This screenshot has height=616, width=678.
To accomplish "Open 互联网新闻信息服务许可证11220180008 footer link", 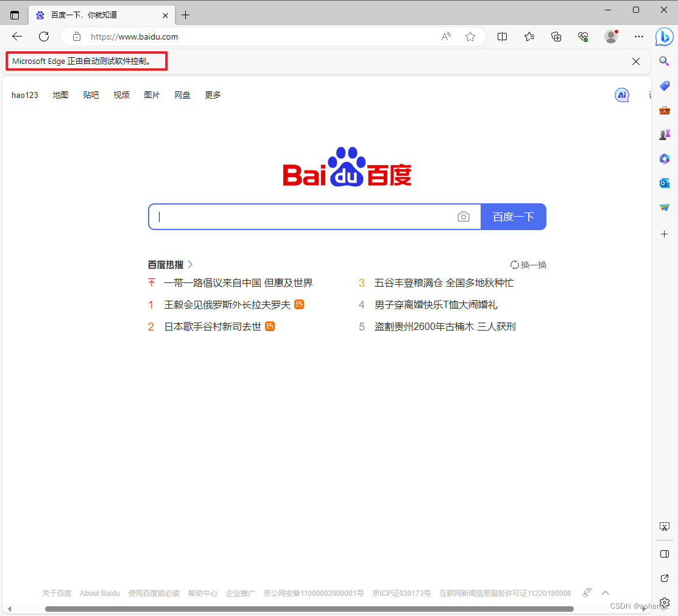I will (505, 593).
